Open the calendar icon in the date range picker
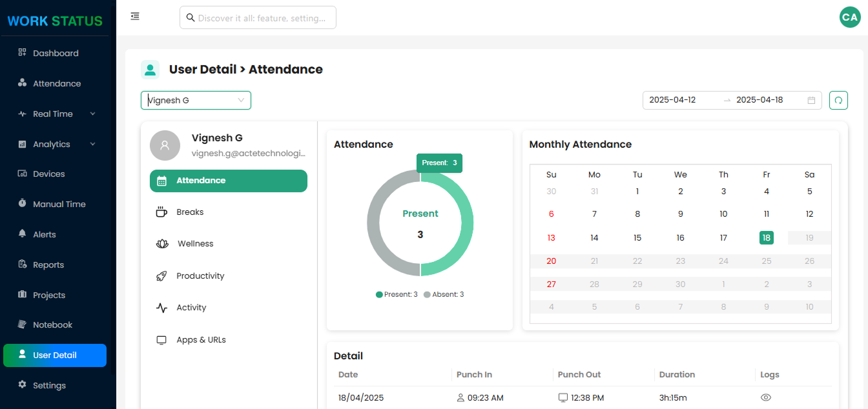This screenshot has width=868, height=409. pos(811,100)
